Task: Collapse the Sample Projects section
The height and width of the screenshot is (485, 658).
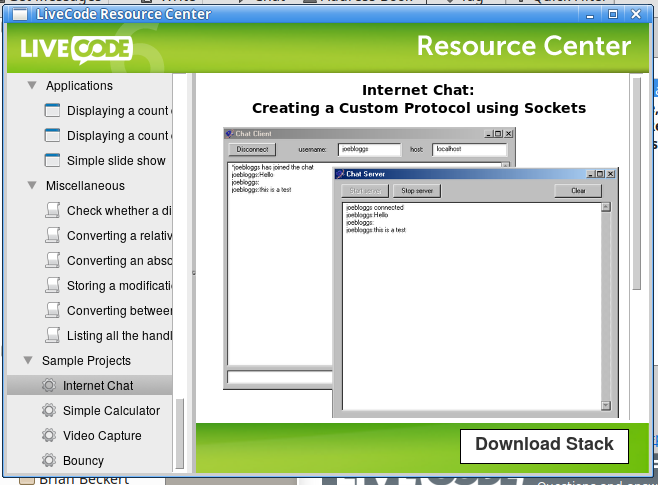Action: (28, 361)
